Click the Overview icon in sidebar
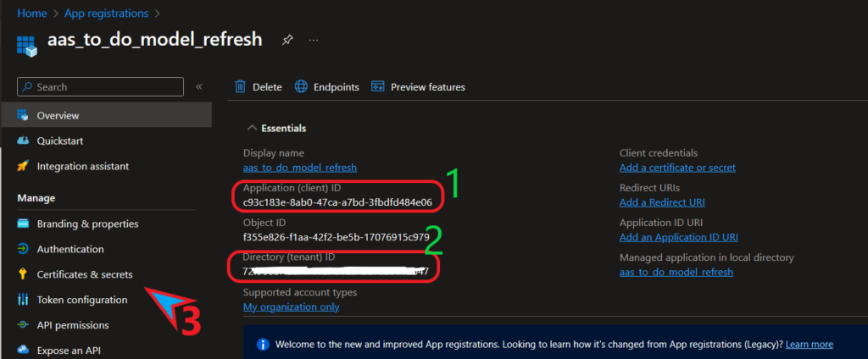868x359 pixels. coord(23,115)
